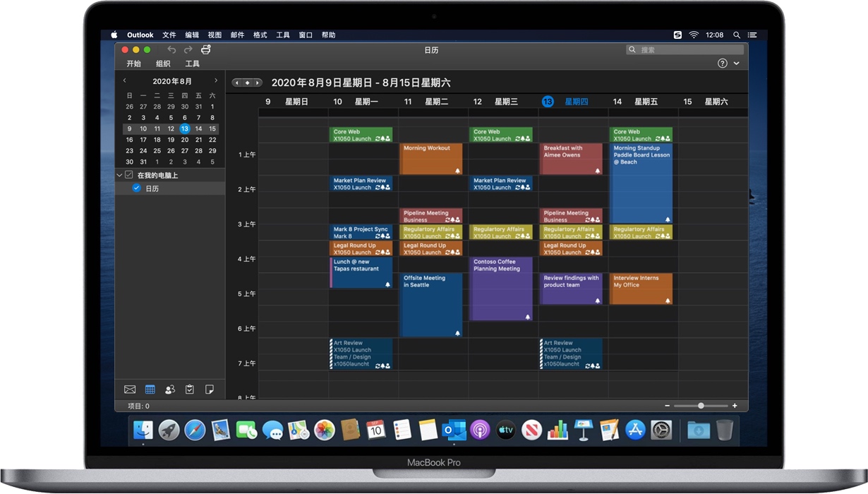Open the Notes view icon

pos(209,389)
